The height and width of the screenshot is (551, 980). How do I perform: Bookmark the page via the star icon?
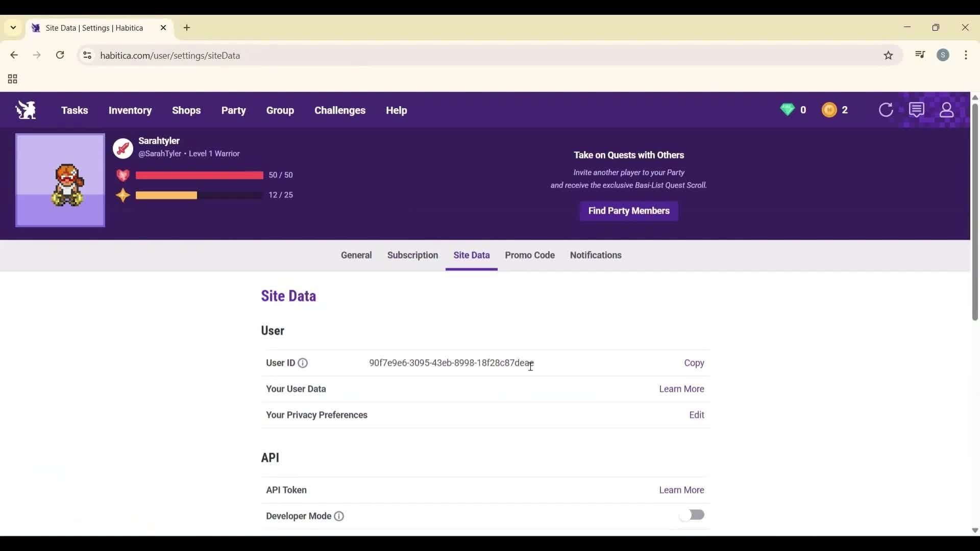(x=888, y=55)
